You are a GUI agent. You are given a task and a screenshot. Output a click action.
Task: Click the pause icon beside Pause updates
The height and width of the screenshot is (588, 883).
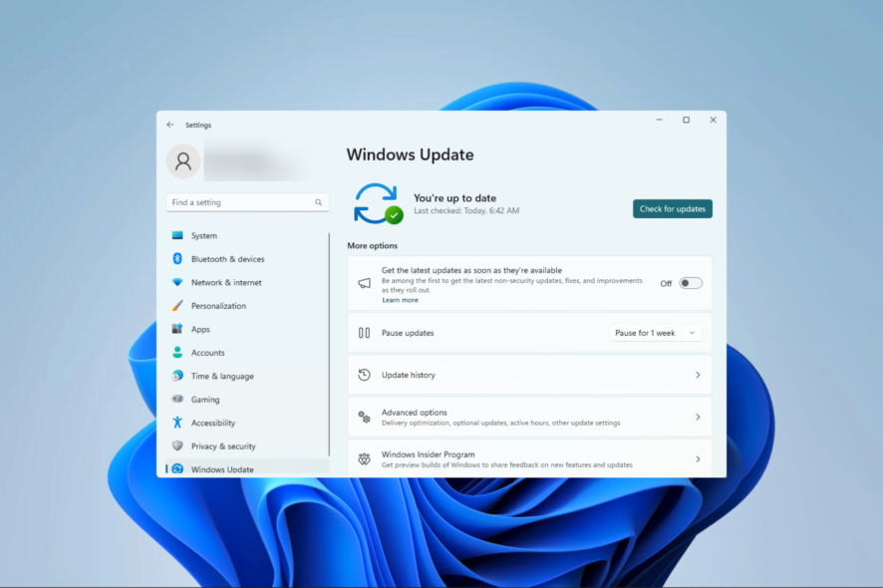(365, 333)
